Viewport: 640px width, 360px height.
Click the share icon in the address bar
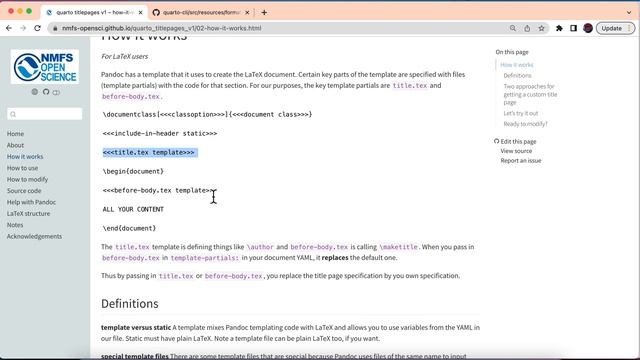[x=527, y=28]
